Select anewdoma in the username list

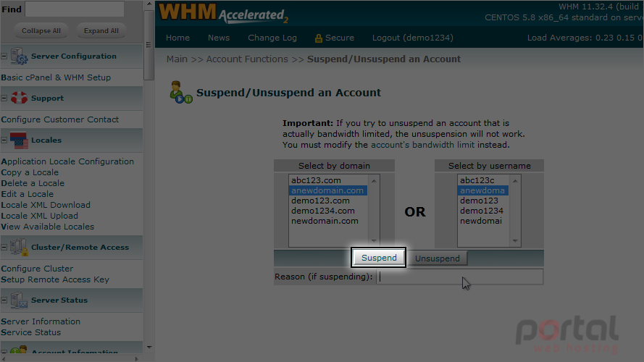483,190
